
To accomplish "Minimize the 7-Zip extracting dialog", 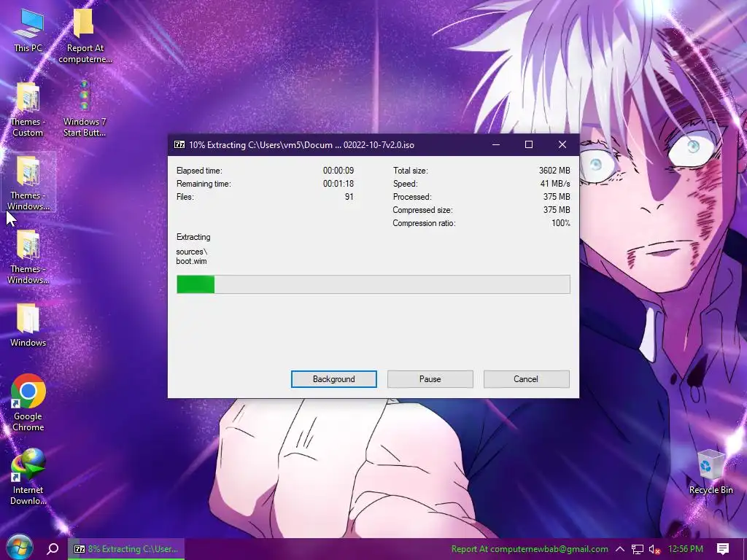I will [x=496, y=145].
